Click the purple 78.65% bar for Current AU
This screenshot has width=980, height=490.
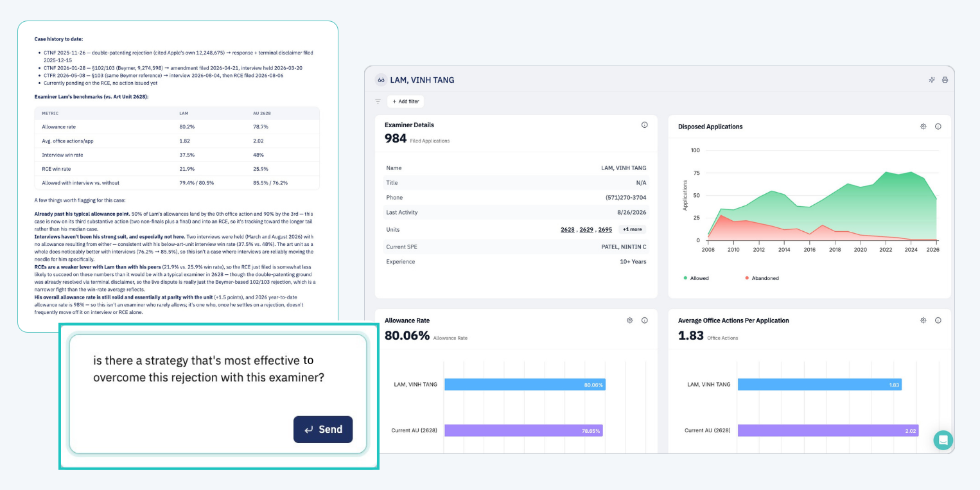pyautogui.click(x=523, y=430)
